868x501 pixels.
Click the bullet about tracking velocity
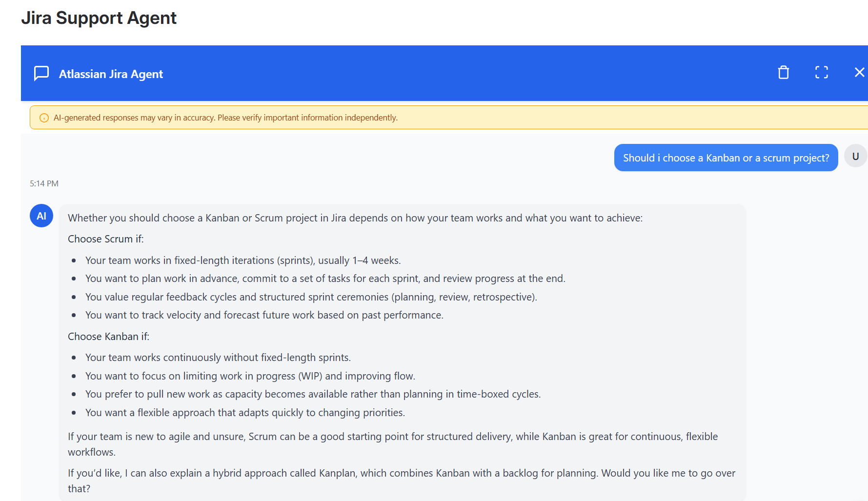(x=264, y=315)
